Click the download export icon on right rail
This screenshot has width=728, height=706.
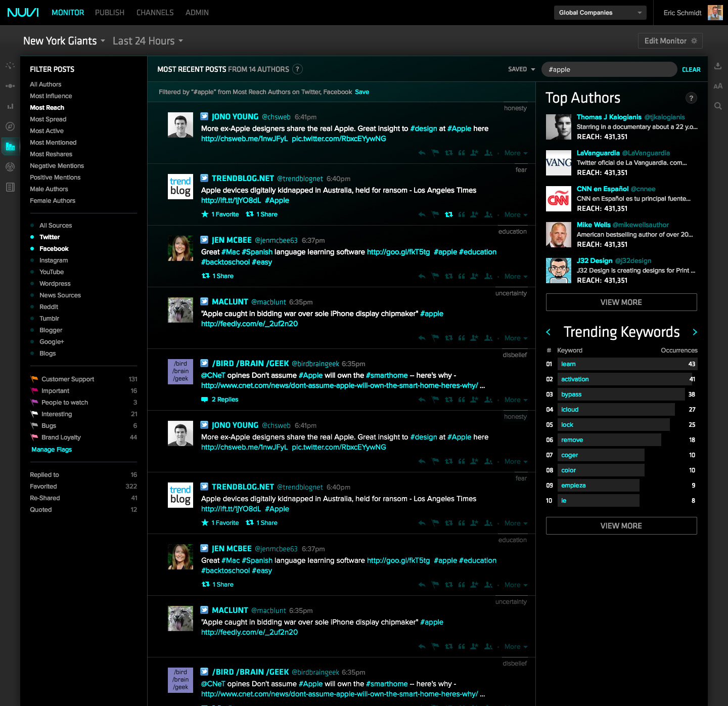(x=718, y=66)
